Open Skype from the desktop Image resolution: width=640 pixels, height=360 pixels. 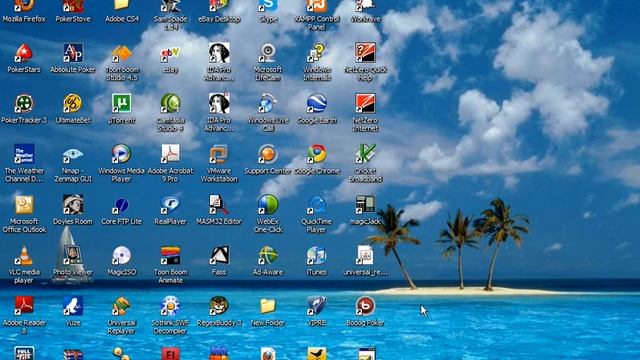tap(268, 6)
